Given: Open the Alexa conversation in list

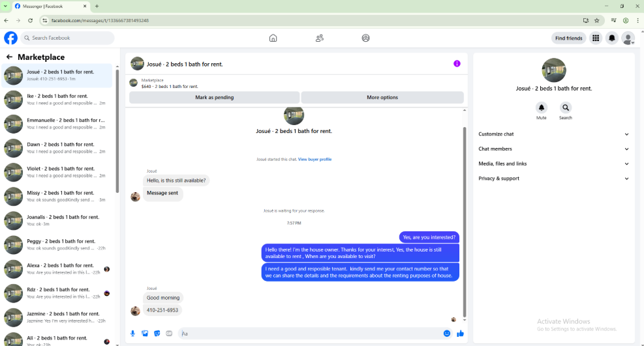Looking at the screenshot, I should click(x=57, y=269).
